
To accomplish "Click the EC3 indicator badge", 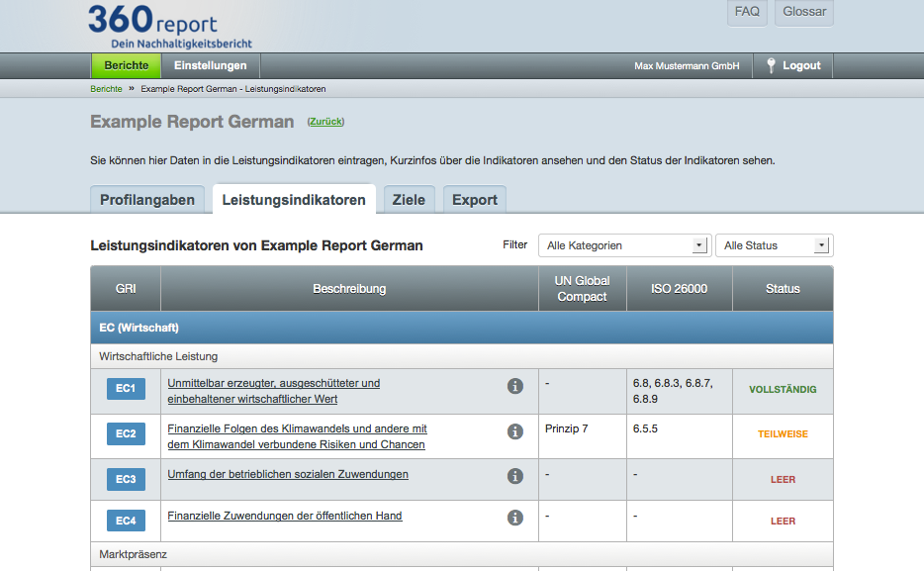I will click(126, 480).
